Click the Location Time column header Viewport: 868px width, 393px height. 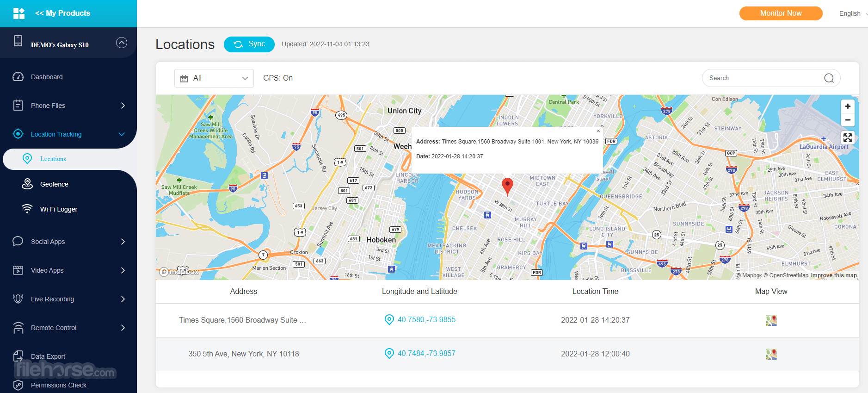(x=595, y=292)
